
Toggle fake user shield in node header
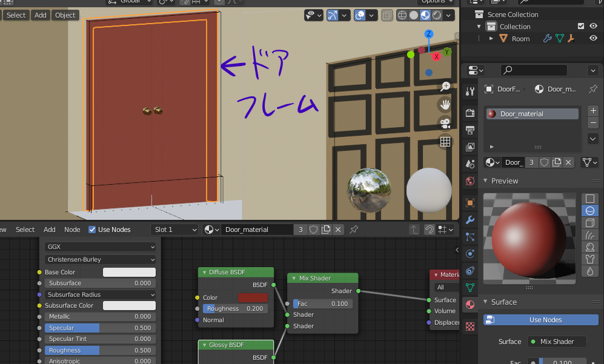(x=314, y=230)
